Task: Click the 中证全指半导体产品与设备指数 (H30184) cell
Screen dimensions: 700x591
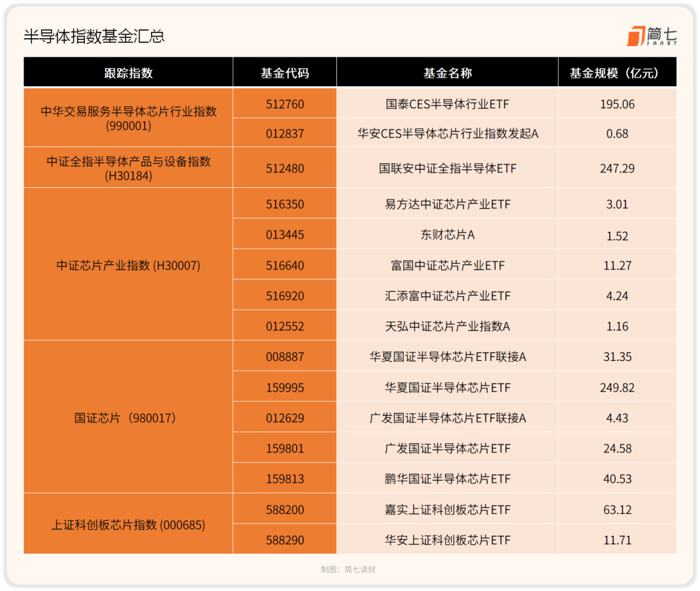Action: coord(128,168)
